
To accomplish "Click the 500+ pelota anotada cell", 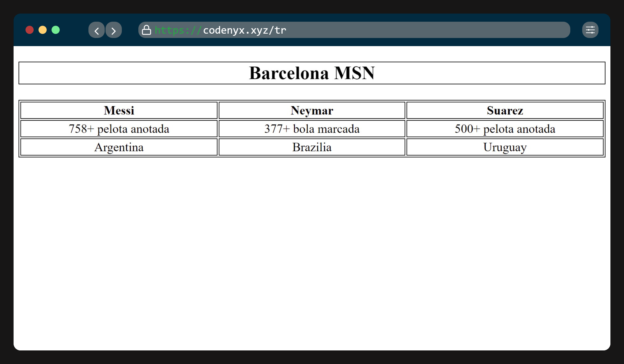I will 505,129.
